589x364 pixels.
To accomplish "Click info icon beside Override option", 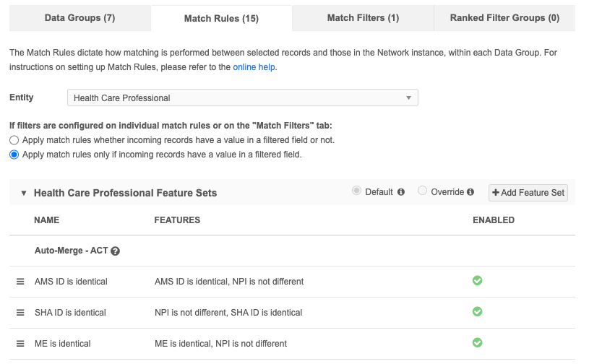I will pos(470,192).
